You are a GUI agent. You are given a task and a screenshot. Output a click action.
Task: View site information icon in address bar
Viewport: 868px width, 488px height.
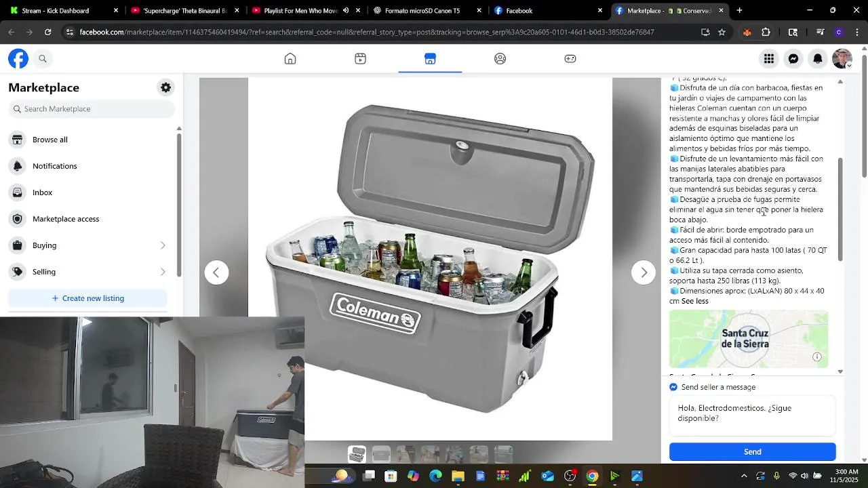pyautogui.click(x=70, y=32)
